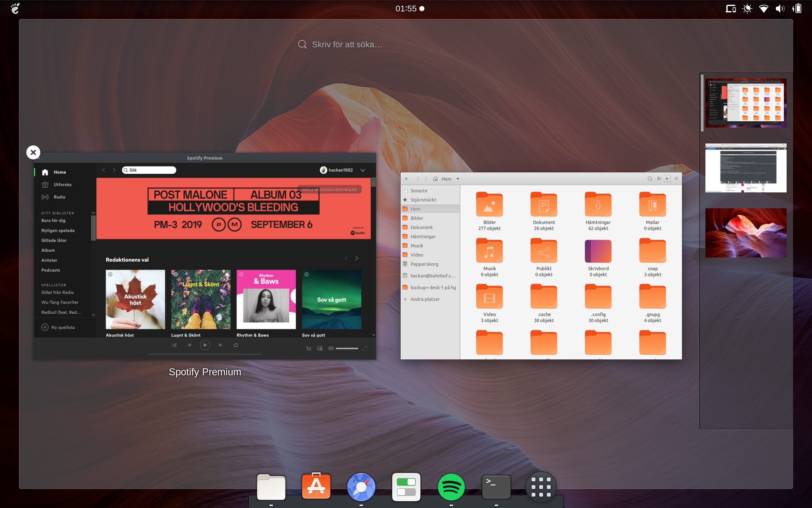Click the Spotify 'Sök' search box
The height and width of the screenshot is (508, 812).
point(149,170)
